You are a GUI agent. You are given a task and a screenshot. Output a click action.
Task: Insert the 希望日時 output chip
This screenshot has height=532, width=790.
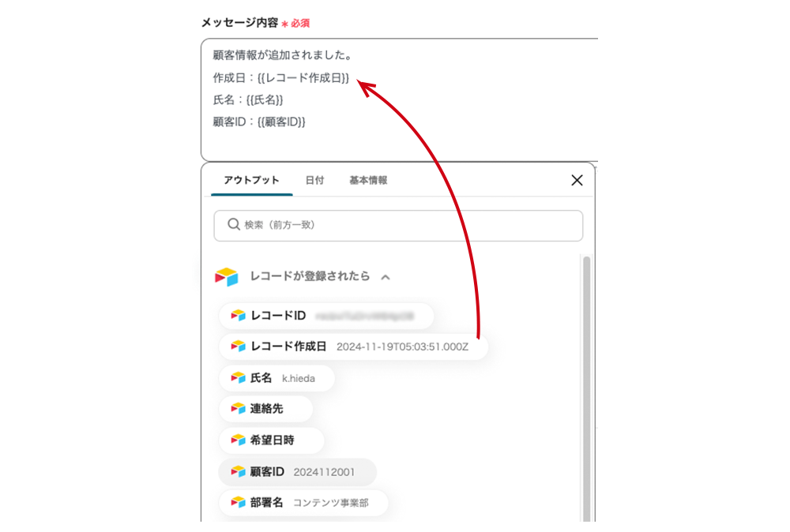[x=272, y=440]
